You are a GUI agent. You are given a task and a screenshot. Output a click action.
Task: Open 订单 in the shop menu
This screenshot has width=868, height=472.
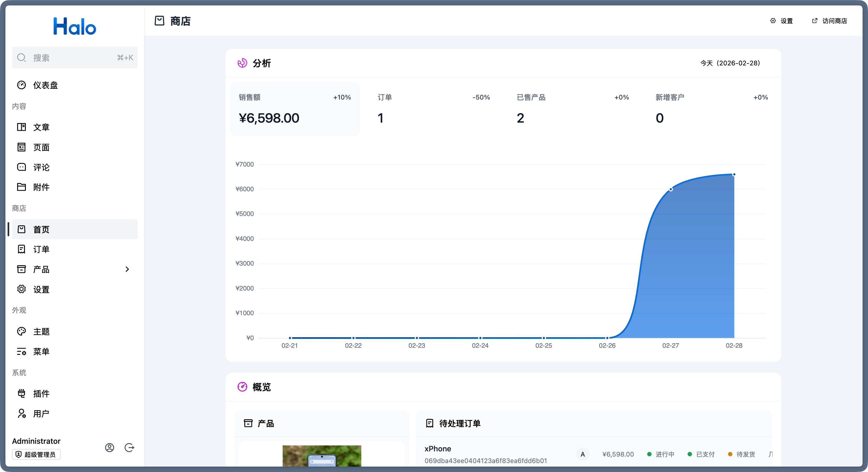coord(41,249)
